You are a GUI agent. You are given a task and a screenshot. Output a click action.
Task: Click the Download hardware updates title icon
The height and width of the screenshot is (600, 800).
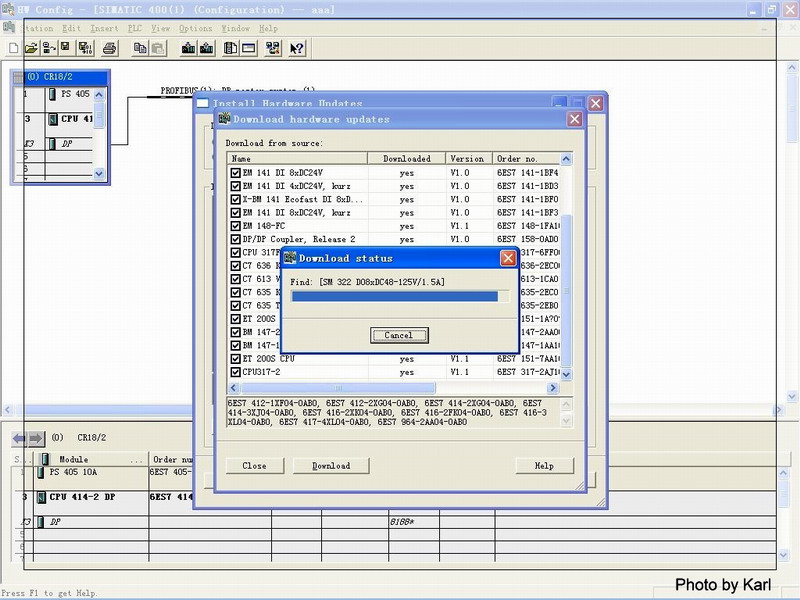(224, 118)
